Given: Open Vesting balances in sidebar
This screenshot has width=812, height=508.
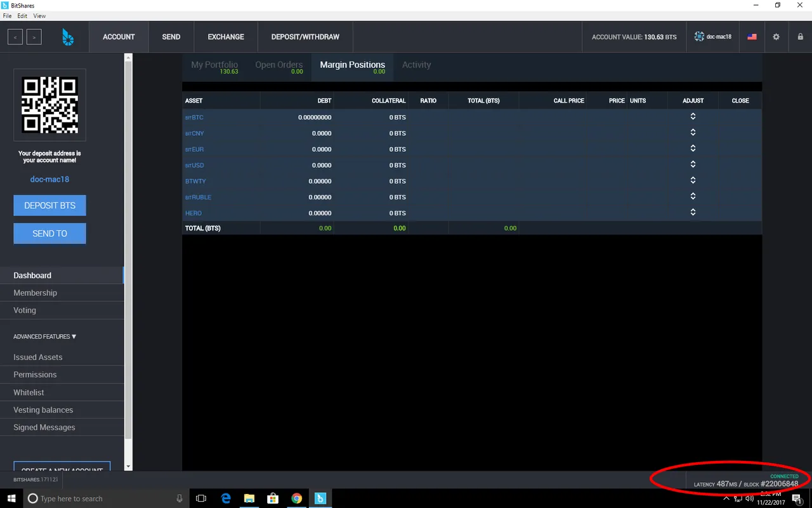Looking at the screenshot, I should coord(62,410).
